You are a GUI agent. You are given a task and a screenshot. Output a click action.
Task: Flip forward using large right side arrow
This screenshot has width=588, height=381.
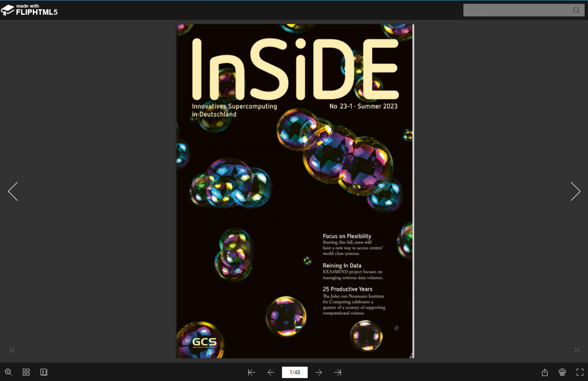(575, 191)
